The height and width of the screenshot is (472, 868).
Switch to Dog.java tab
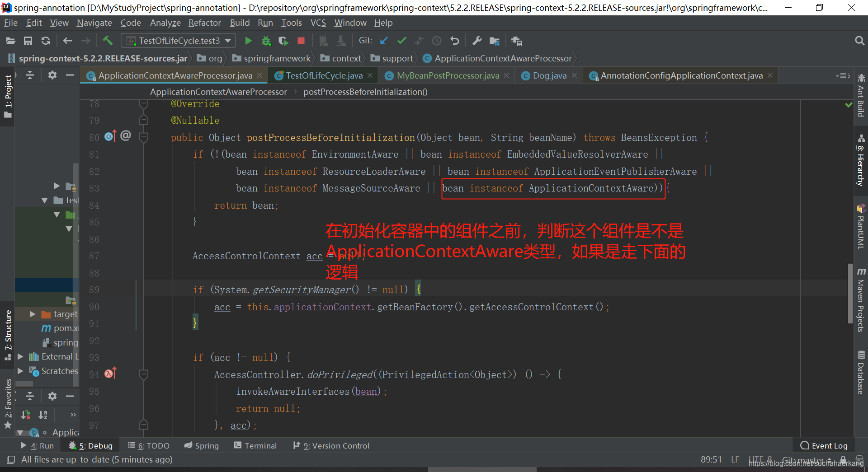point(549,76)
